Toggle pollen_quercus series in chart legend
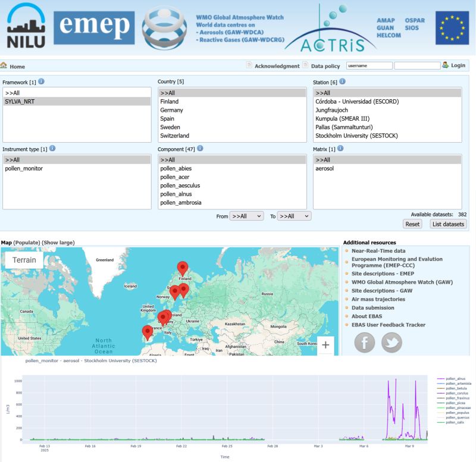 (453, 417)
